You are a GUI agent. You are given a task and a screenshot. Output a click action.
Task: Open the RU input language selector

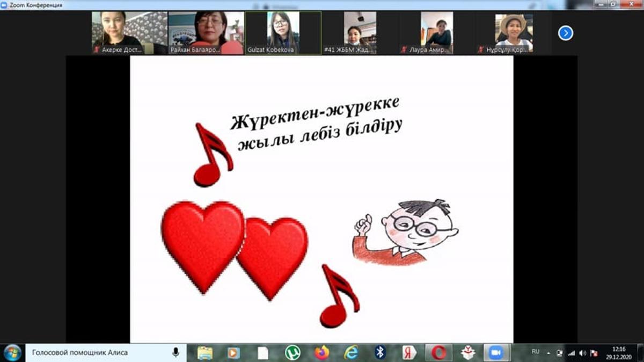coord(535,352)
